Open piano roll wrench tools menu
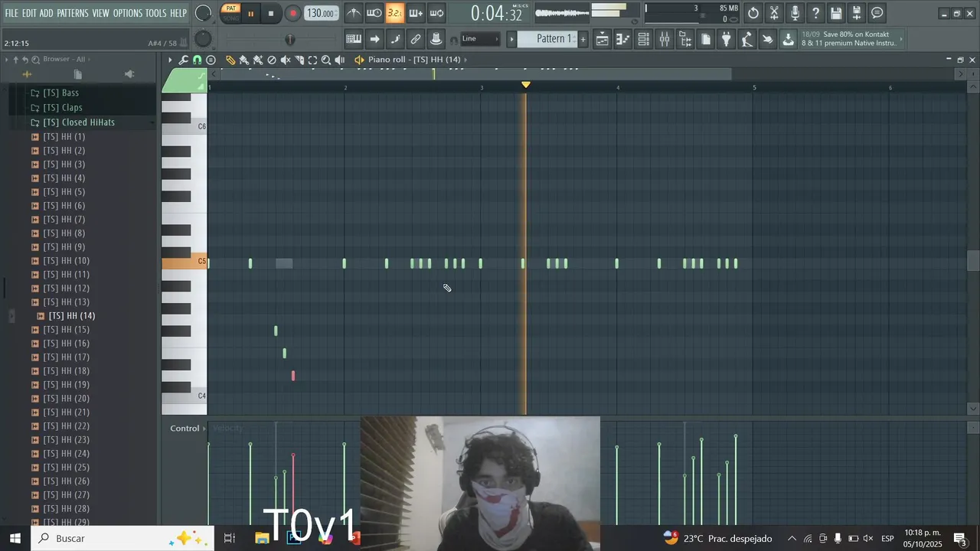The height and width of the screenshot is (551, 980). (184, 60)
